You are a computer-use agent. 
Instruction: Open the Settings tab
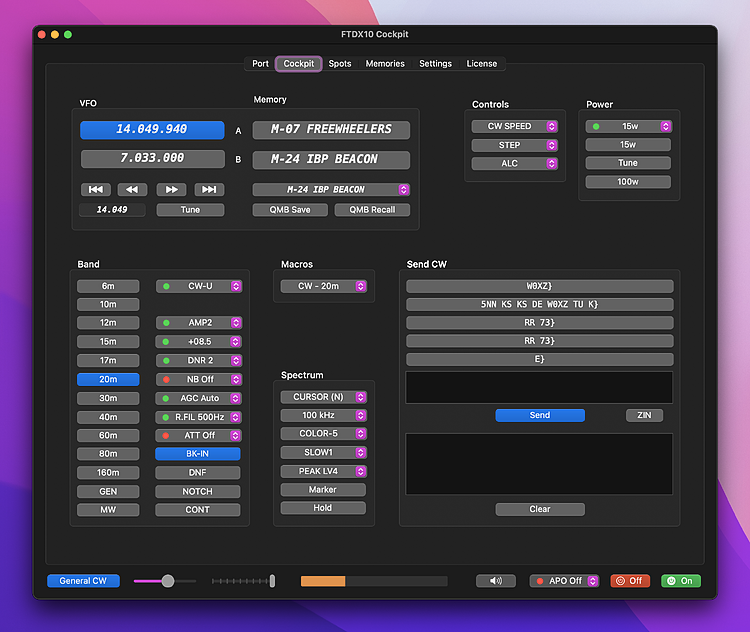point(435,64)
